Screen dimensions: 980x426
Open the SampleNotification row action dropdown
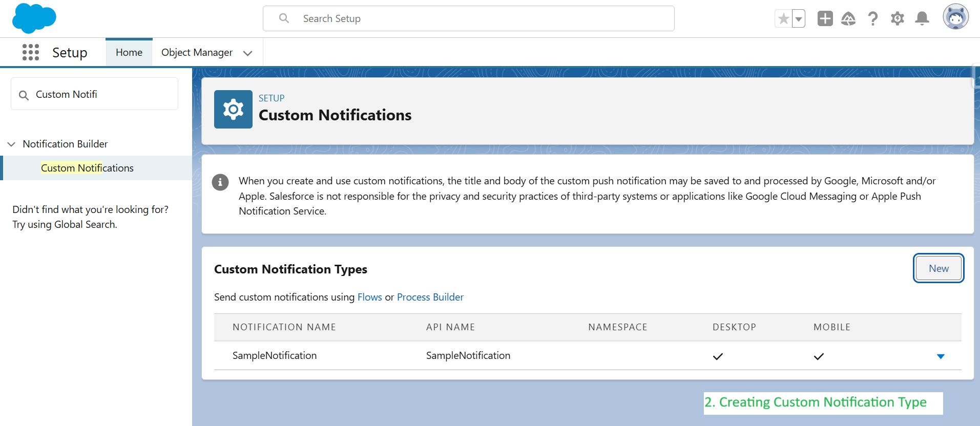[941, 356]
